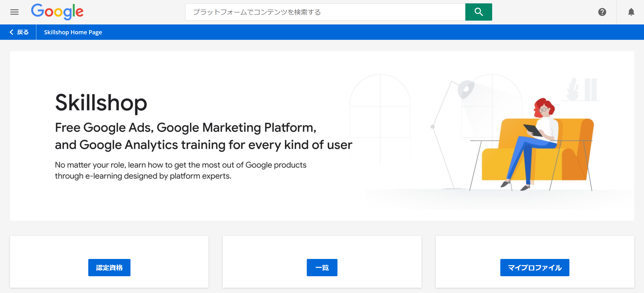This screenshot has height=293, width=644.
Task: Open the 一覧 list button
Action: (x=322, y=267)
